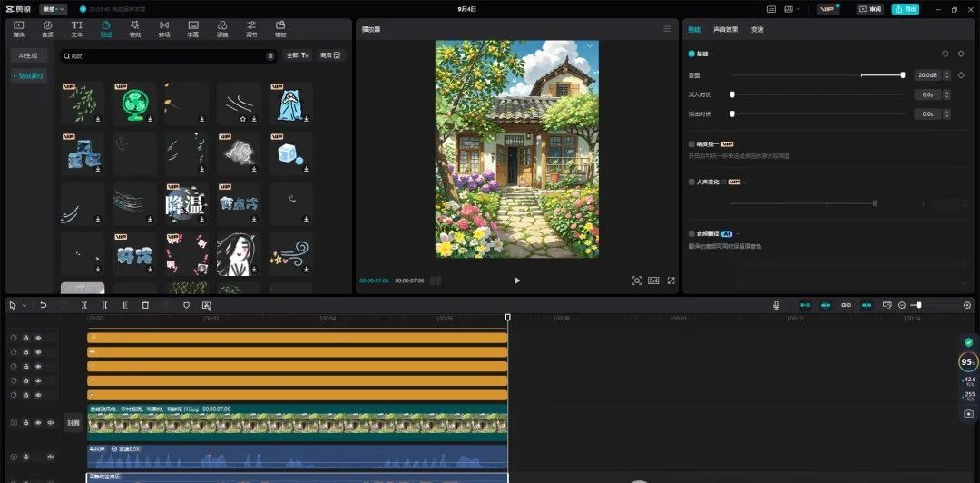
Task: Open the 特效 (Effects) panel icon
Action: pos(134,28)
